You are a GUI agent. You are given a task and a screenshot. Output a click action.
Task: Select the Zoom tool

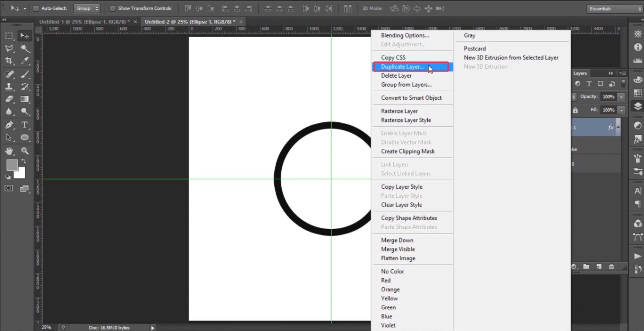tap(25, 151)
